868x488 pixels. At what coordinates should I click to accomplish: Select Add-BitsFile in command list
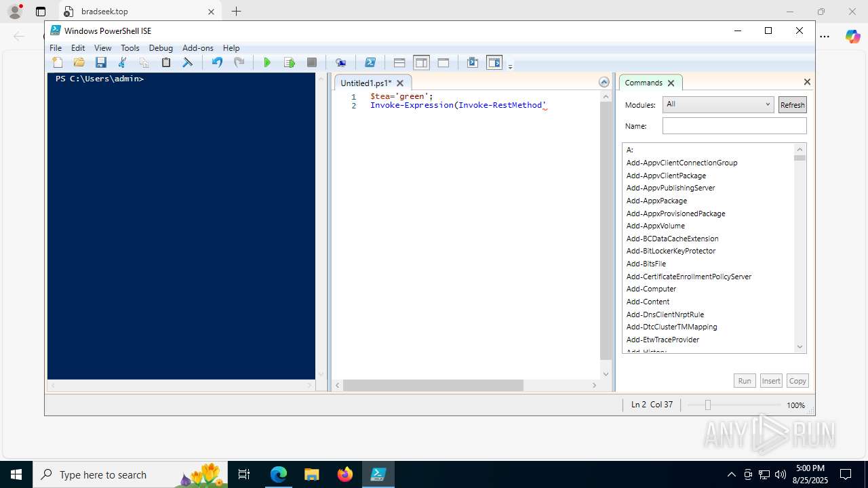(646, 264)
